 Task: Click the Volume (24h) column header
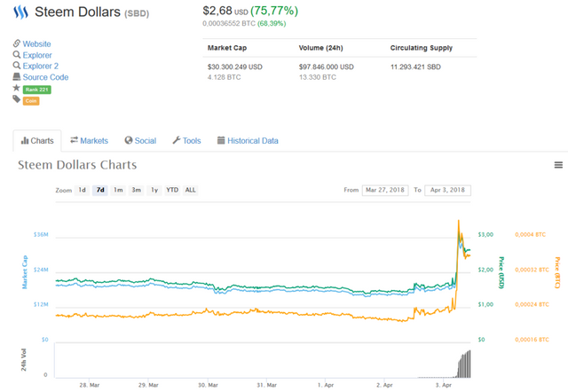click(x=321, y=48)
